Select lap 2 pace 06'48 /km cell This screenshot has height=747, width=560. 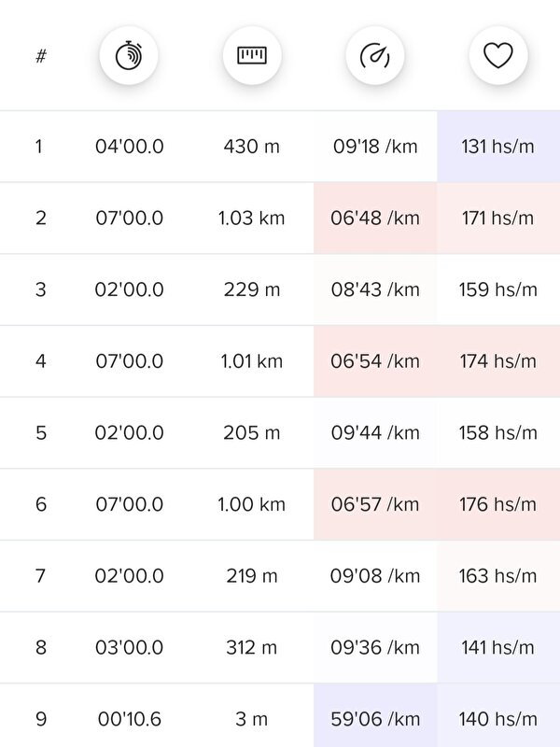click(375, 218)
